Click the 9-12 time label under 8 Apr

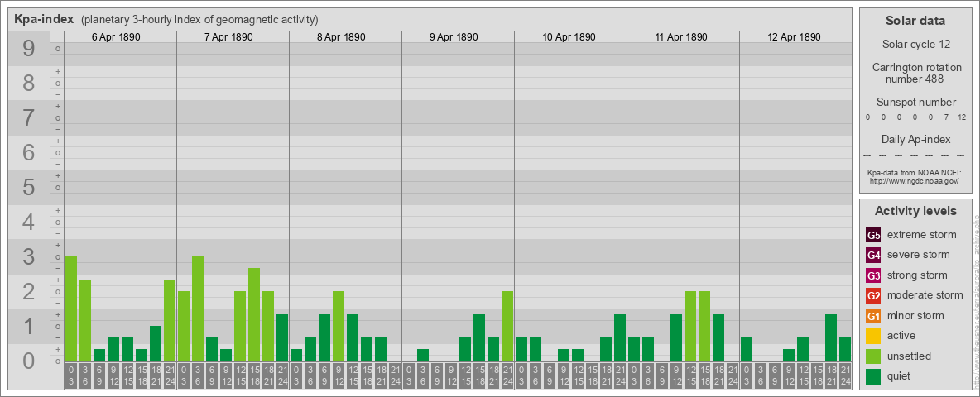click(x=339, y=377)
